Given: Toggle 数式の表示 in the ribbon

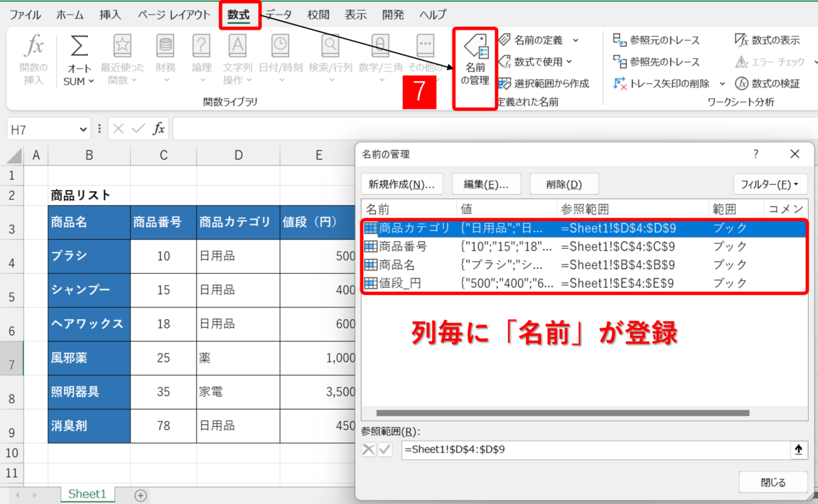Looking at the screenshot, I should [x=767, y=40].
